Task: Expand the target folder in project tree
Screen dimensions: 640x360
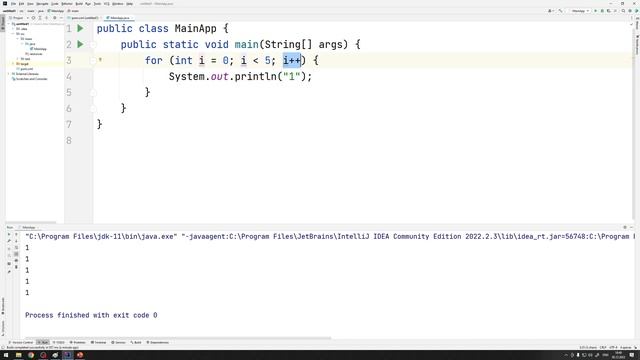Action: [x=13, y=64]
